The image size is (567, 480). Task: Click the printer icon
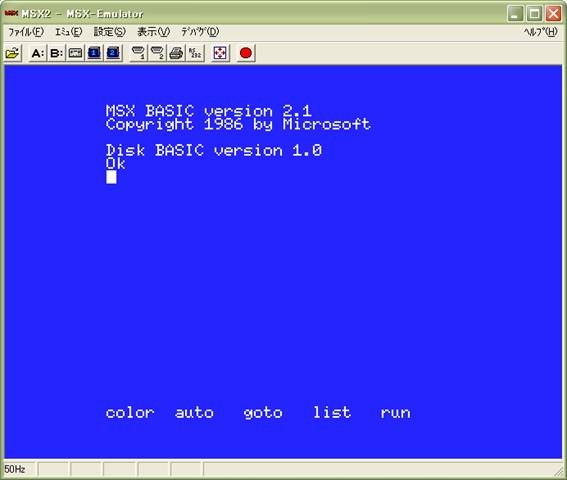(x=176, y=54)
